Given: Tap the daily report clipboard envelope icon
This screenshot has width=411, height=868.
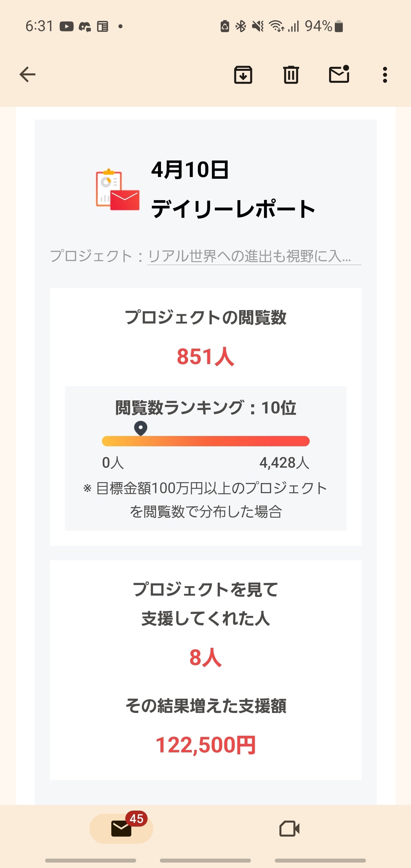Looking at the screenshot, I should pyautogui.click(x=118, y=189).
